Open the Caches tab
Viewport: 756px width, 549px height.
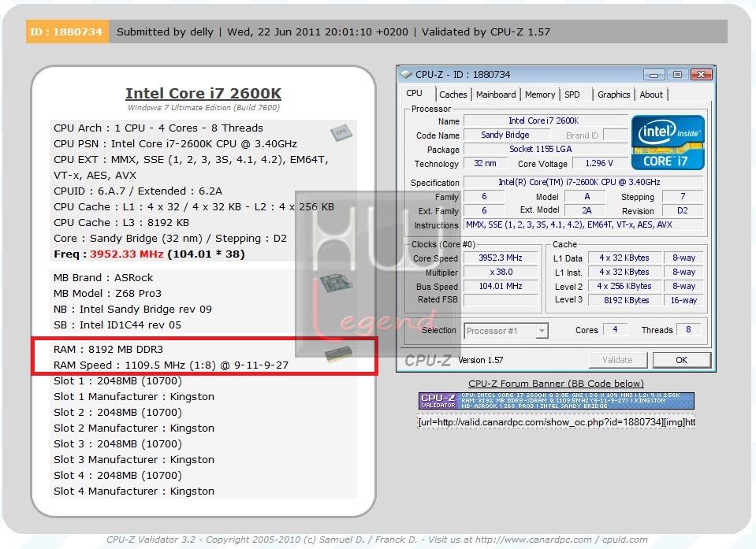click(x=453, y=95)
